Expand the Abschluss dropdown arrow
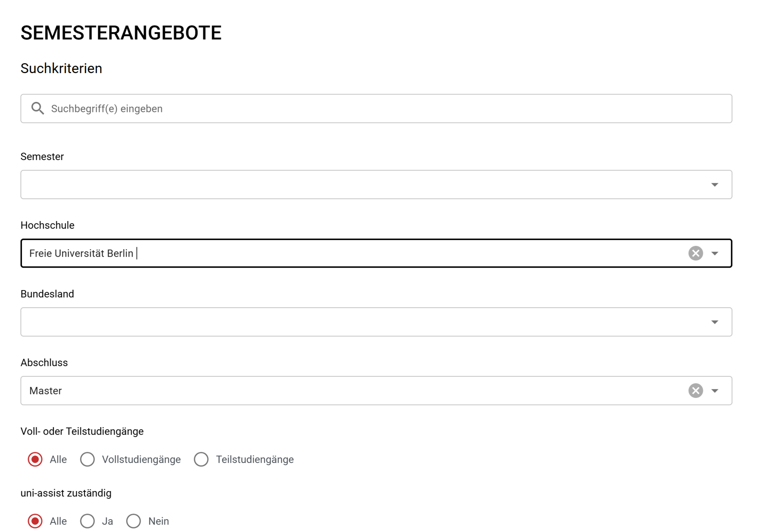 click(x=714, y=391)
